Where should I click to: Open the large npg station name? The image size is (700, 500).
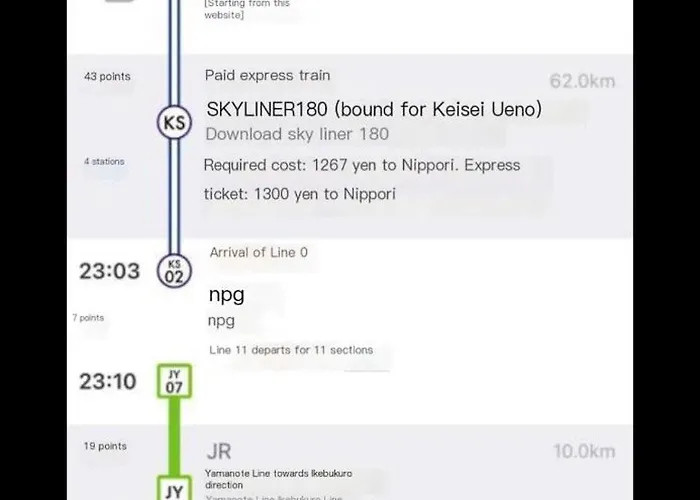[x=227, y=295]
